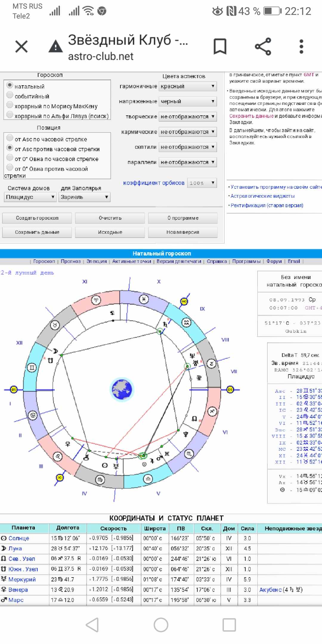Select the событийный horoscope radio button
The height and width of the screenshot is (644, 322).
[10, 95]
